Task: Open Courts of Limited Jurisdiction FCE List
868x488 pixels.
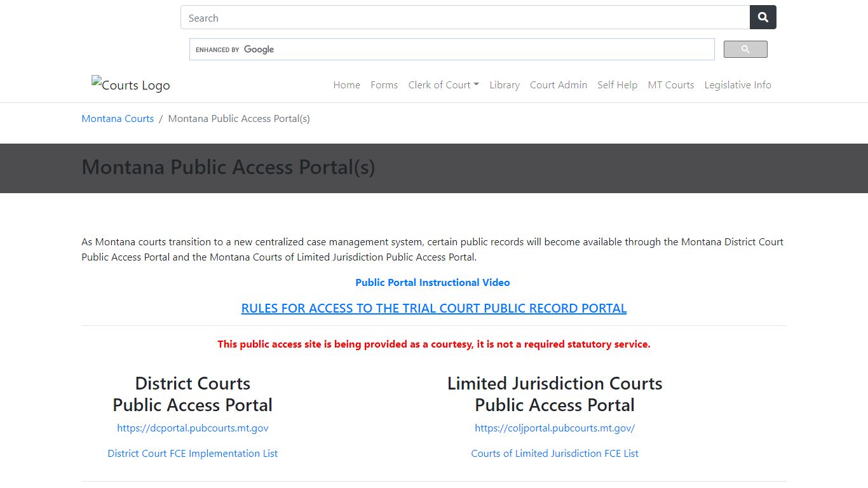Action: tap(555, 454)
